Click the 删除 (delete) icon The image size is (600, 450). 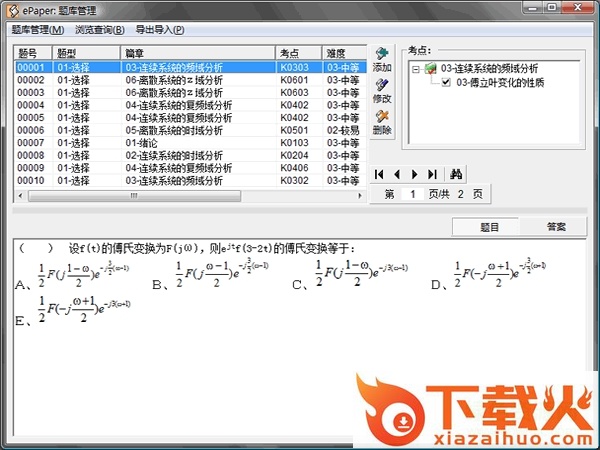click(382, 117)
